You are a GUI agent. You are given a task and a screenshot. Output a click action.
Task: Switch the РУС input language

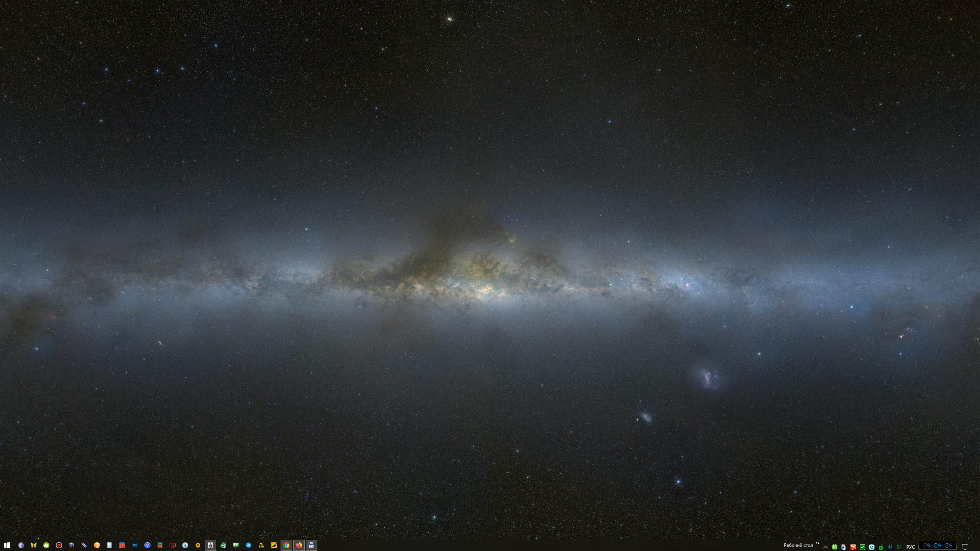[911, 547]
